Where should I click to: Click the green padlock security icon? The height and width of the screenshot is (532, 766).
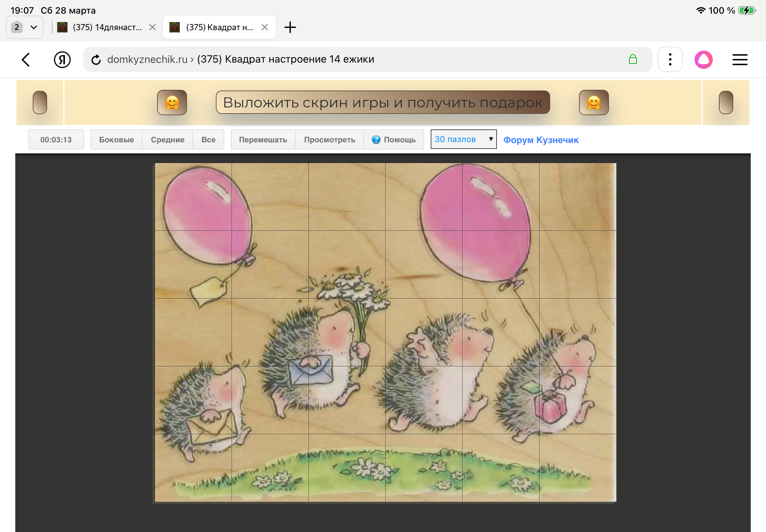[x=633, y=59]
